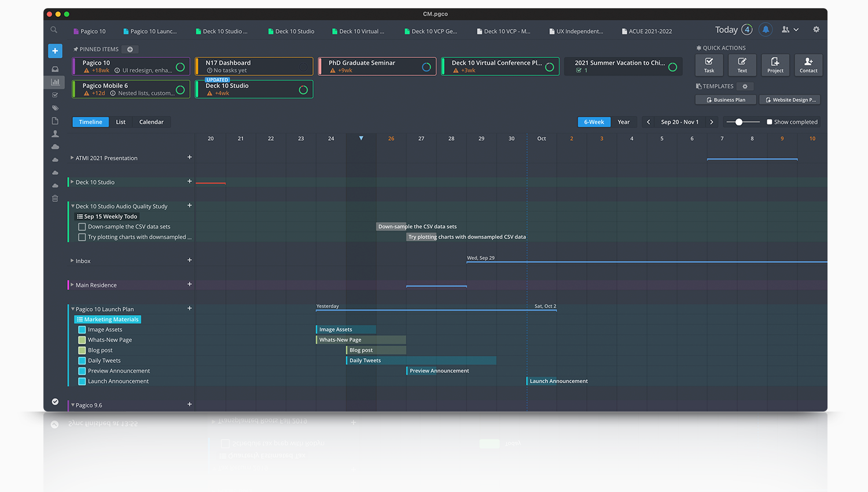Collapse Pagico 9.6 row

[x=72, y=405]
